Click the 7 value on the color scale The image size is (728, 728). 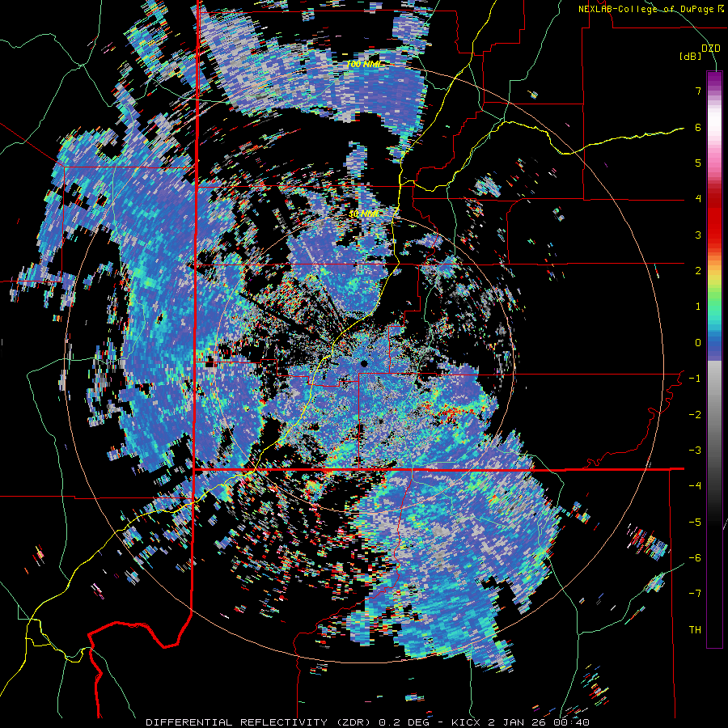click(x=698, y=91)
